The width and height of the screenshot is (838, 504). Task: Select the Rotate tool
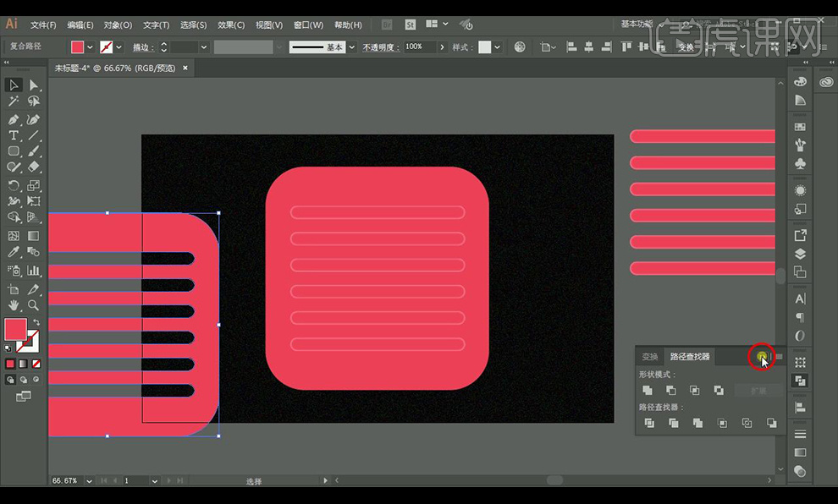(14, 185)
